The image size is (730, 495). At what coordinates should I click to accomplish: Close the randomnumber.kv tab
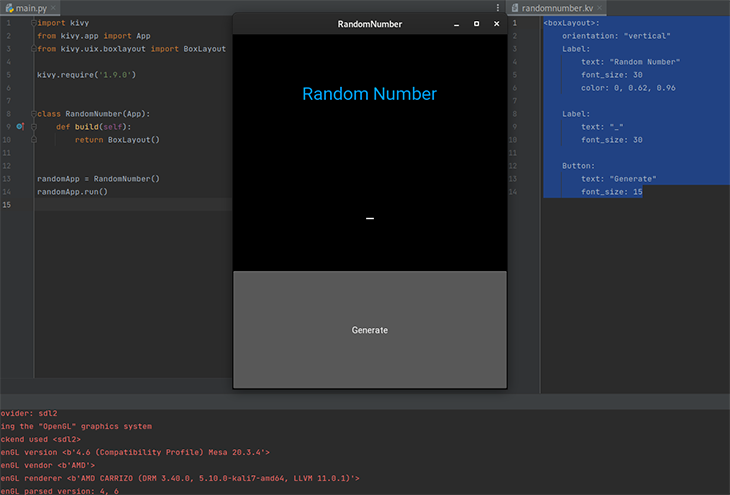[599, 8]
